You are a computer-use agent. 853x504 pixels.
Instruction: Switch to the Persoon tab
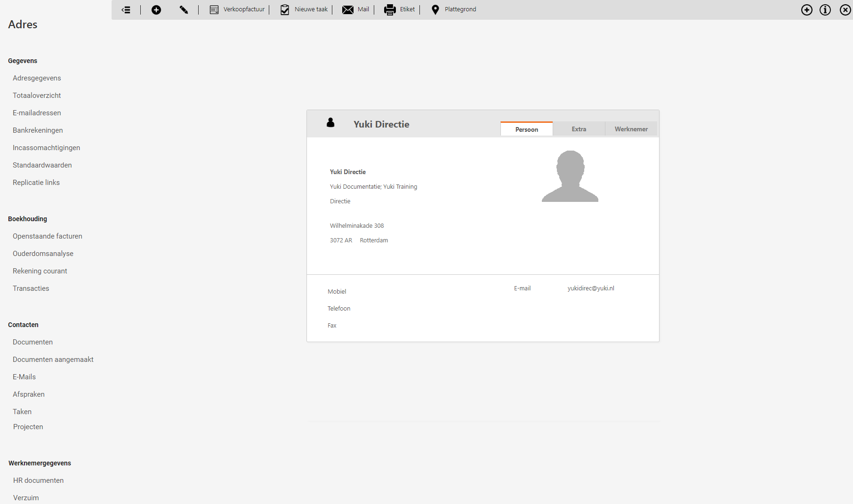(x=527, y=129)
